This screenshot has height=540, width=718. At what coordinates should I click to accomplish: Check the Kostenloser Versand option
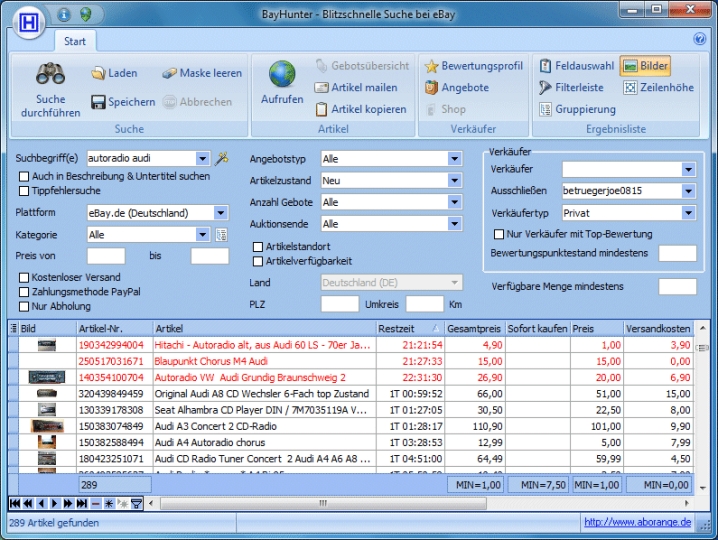tap(24, 277)
